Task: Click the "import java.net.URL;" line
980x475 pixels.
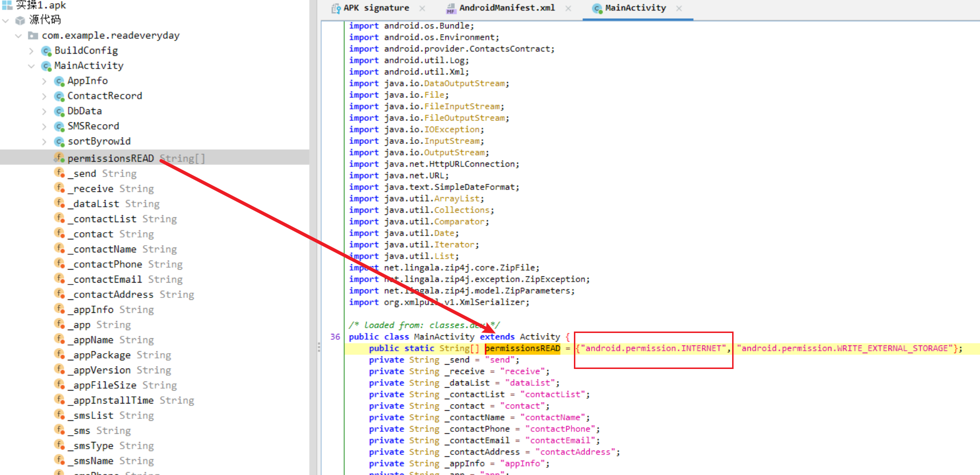Action: [x=399, y=176]
